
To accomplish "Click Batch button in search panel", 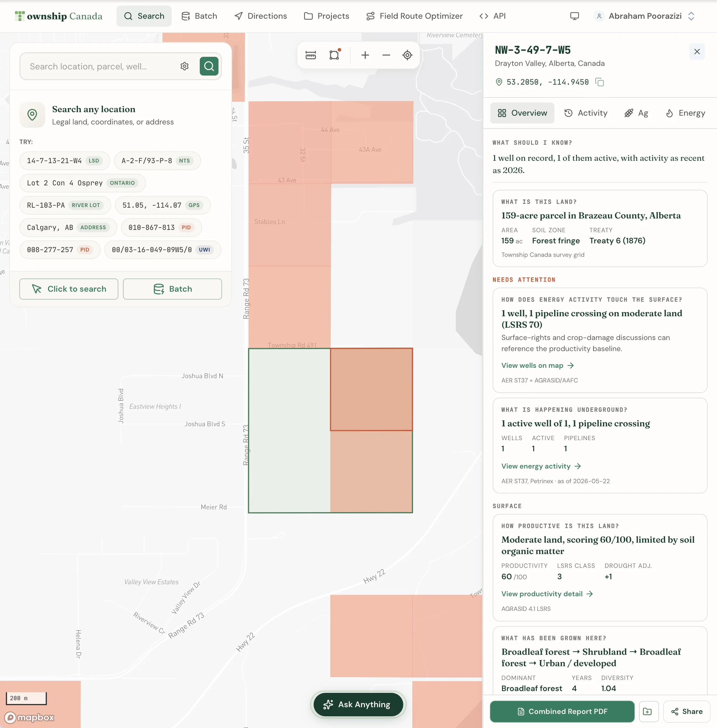I will (173, 289).
